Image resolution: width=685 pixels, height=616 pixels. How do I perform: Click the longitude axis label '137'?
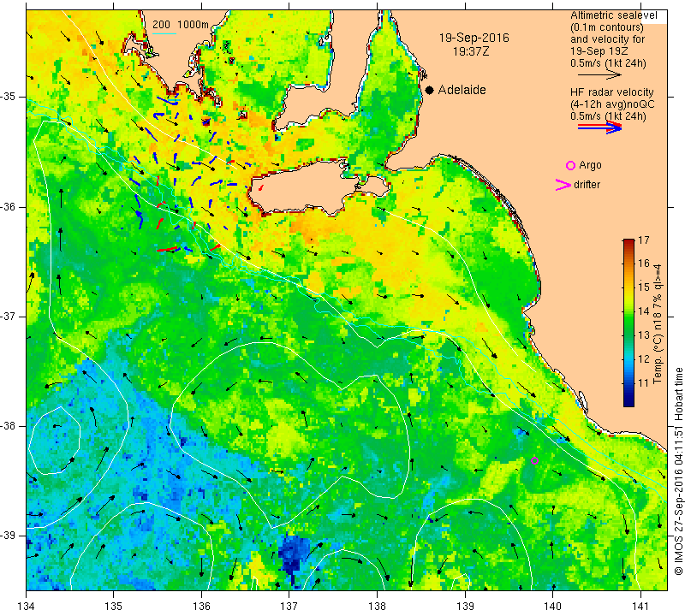tap(289, 607)
